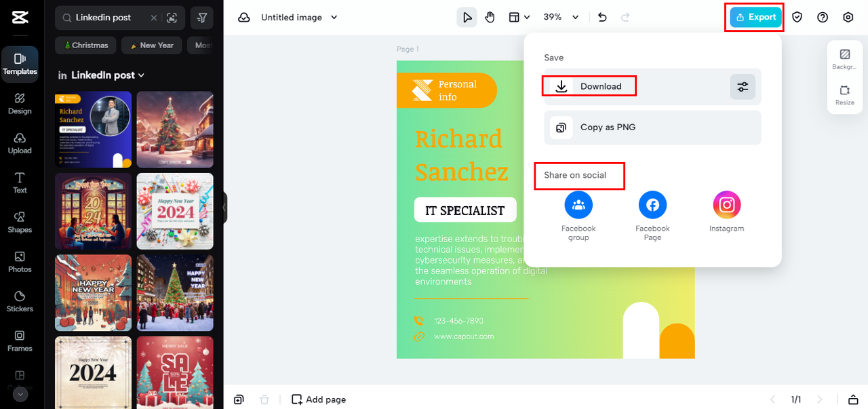Image resolution: width=868 pixels, height=409 pixels.
Task: Select the Richard Sanchez heading on canvas
Action: point(461,155)
